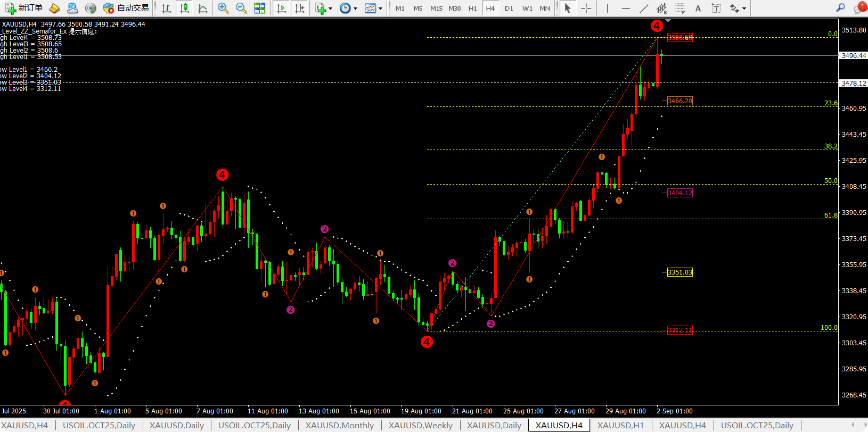Switch chart to bar chart style
The image size is (868, 432).
pos(166,8)
